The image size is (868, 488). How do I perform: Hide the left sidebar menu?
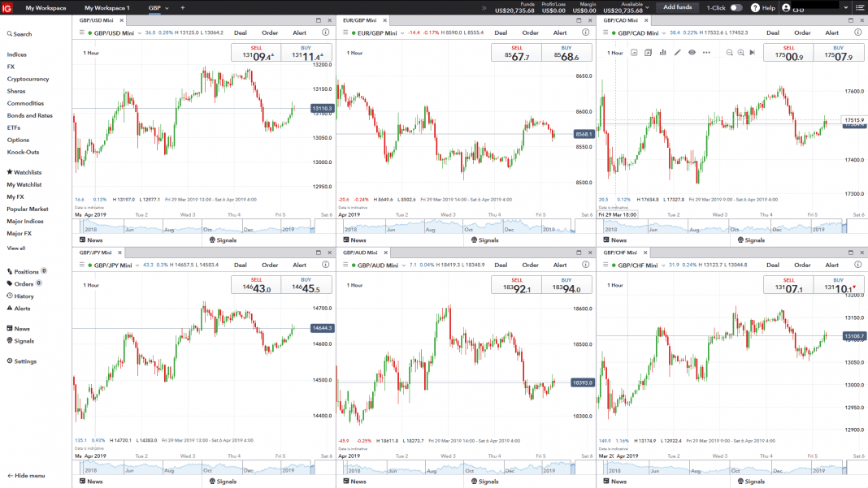click(x=26, y=476)
